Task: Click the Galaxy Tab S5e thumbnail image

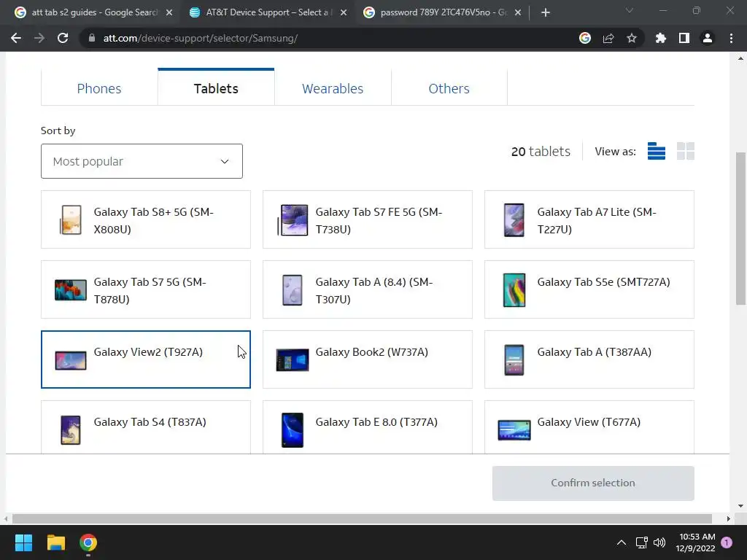Action: point(514,290)
